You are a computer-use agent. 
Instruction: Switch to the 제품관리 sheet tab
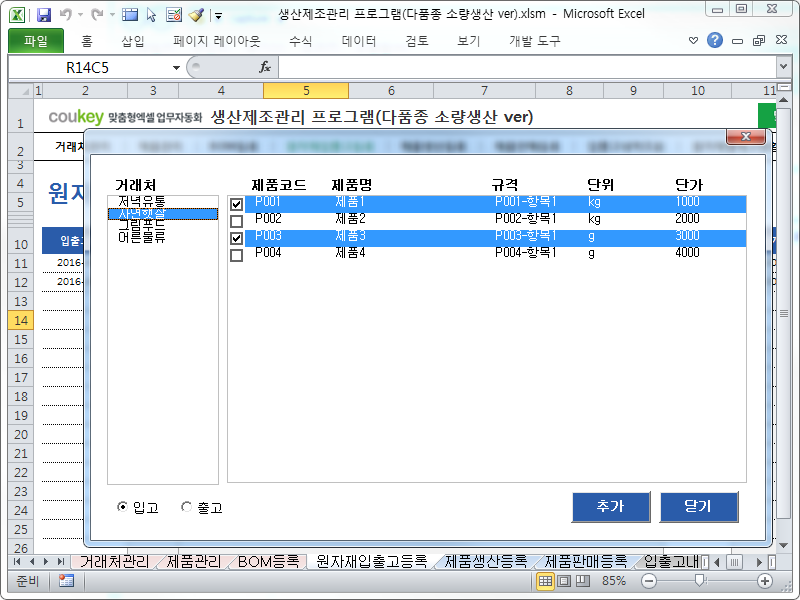[x=193, y=562]
